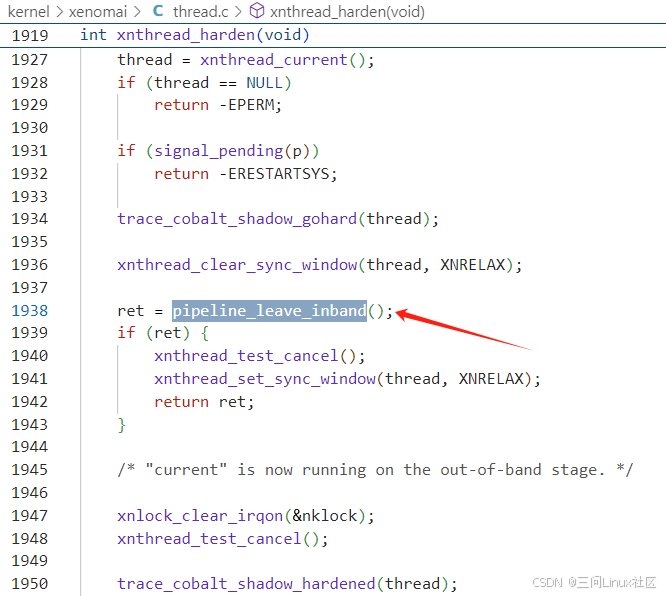
Task: Expand chevron after kernel breadcrumb
Action: [x=60, y=12]
